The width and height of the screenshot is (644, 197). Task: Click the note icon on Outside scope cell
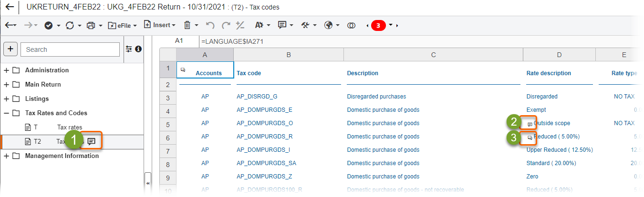coord(530,124)
